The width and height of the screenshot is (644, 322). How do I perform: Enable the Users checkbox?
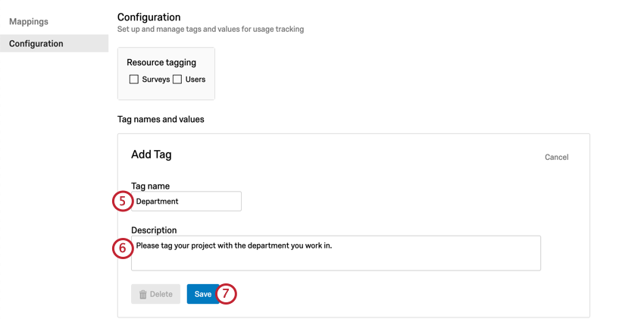pyautogui.click(x=177, y=80)
